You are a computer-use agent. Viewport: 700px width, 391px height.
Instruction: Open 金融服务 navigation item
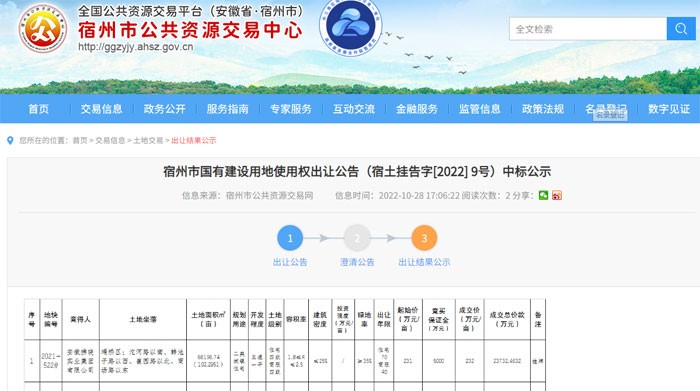pos(417,109)
